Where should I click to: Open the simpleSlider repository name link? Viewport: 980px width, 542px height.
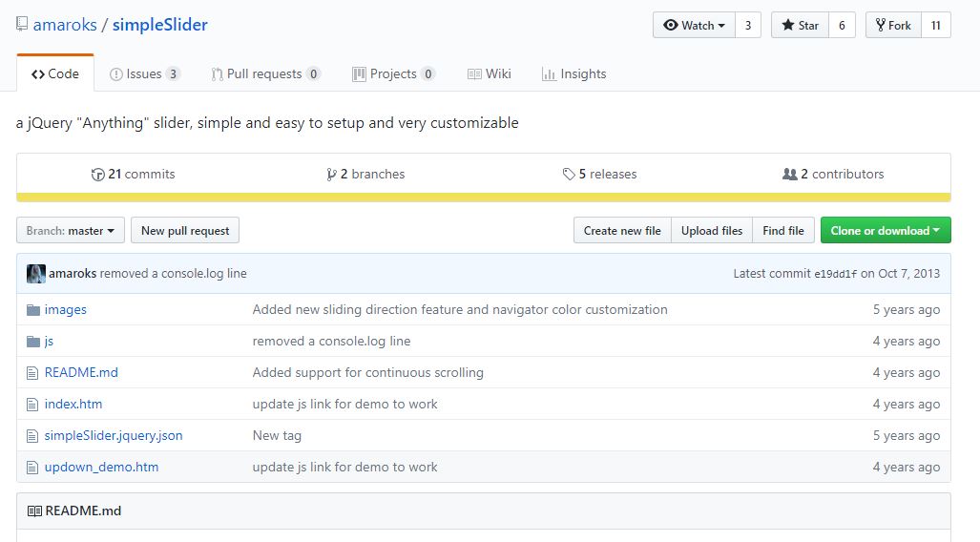pyautogui.click(x=160, y=25)
